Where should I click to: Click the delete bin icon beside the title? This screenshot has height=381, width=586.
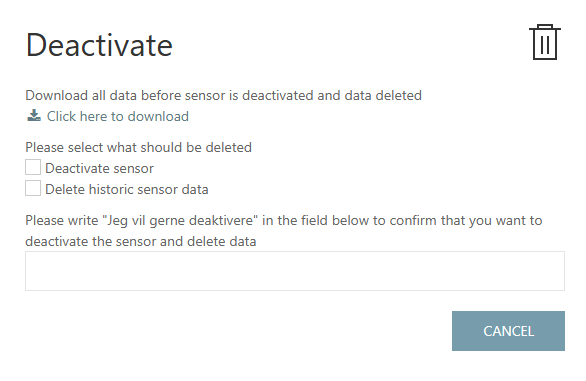545,42
